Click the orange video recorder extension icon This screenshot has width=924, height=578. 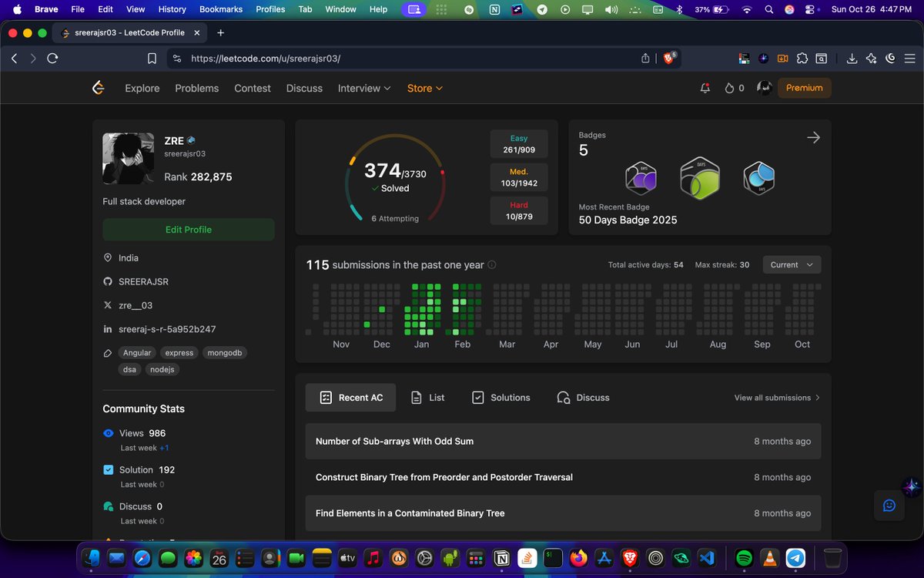tap(783, 59)
